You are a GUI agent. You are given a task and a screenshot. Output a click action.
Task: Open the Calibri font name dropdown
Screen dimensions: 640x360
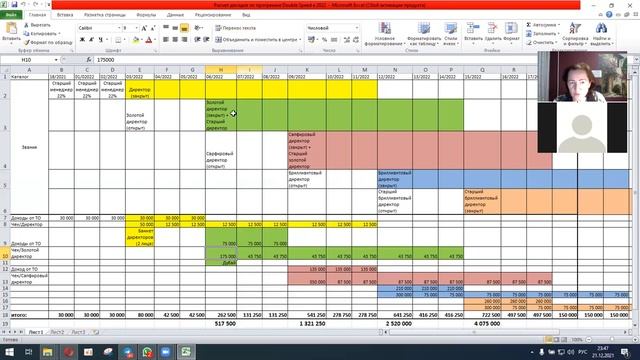(119, 28)
